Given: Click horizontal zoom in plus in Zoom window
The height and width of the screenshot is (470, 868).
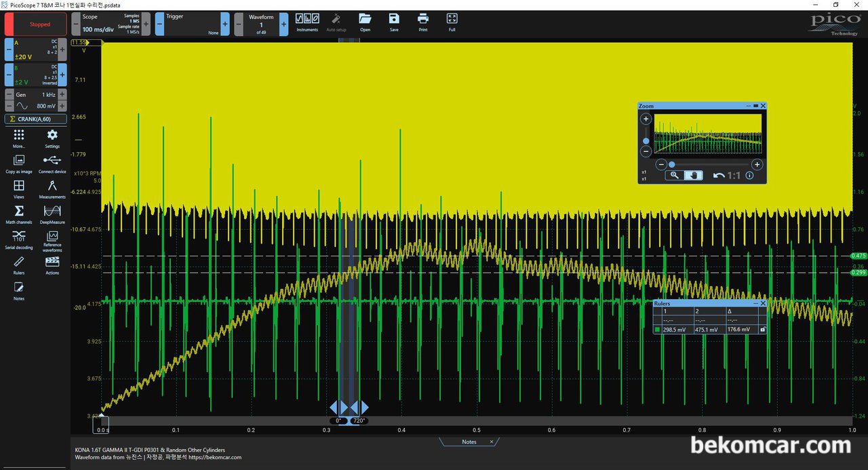Looking at the screenshot, I should tap(757, 164).
